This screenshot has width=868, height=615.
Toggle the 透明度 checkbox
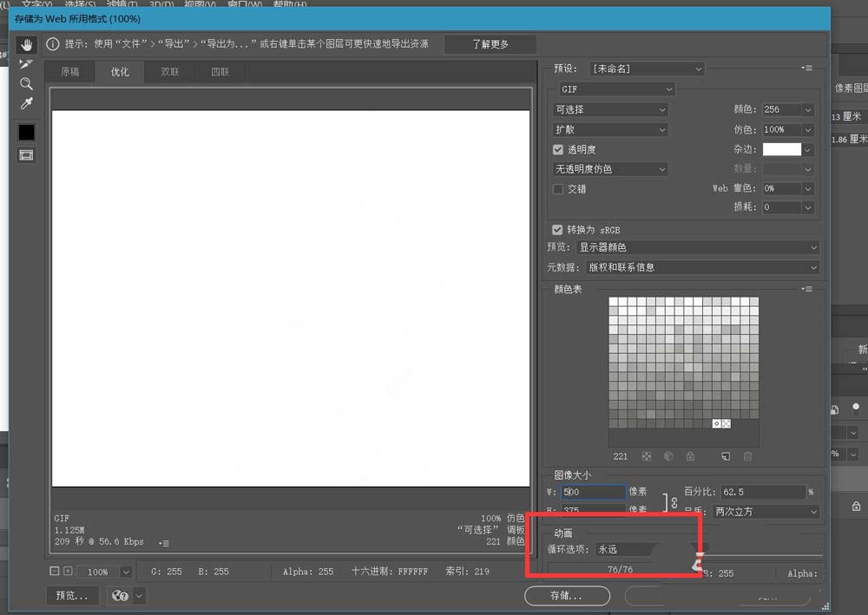click(558, 149)
